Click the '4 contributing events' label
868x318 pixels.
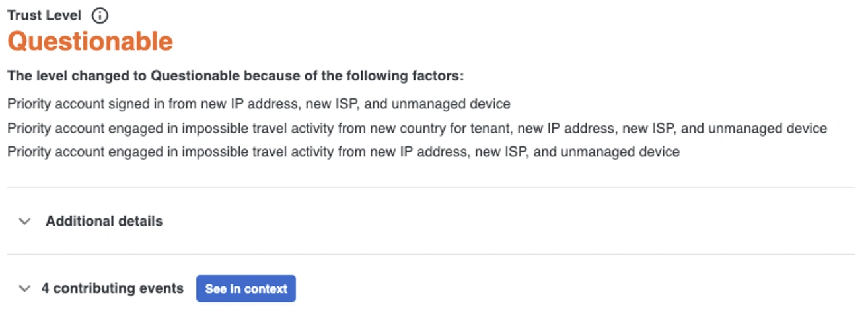[112, 289]
